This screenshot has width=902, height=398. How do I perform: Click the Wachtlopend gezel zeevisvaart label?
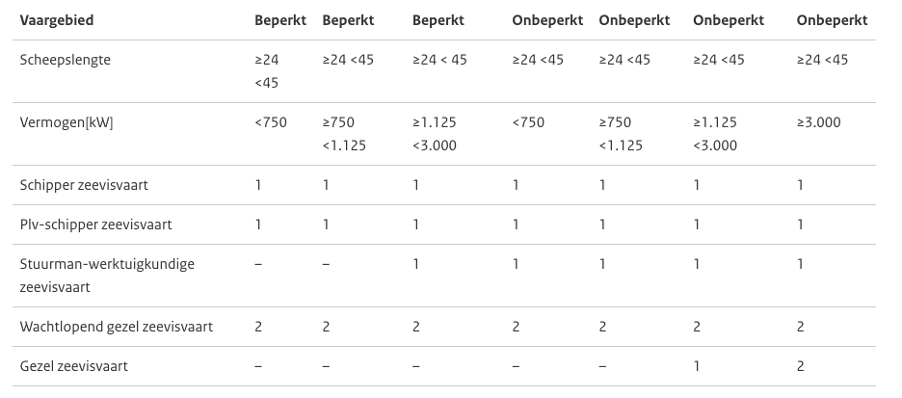(116, 327)
